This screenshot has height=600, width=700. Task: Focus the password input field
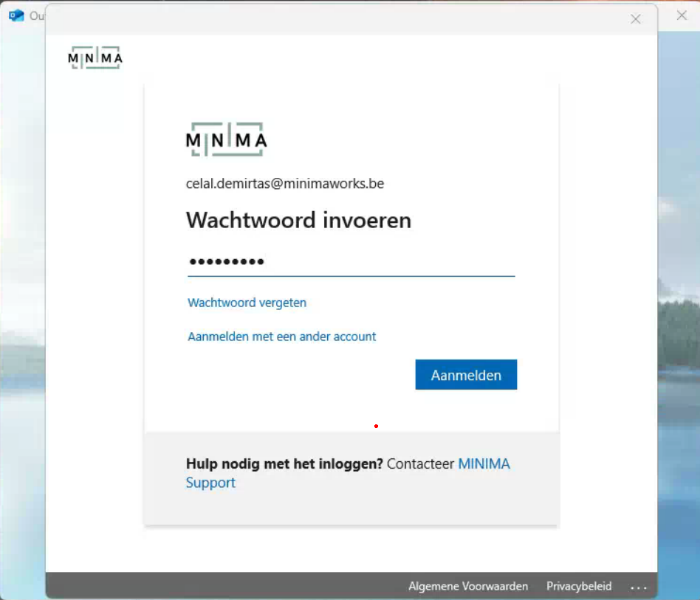click(x=351, y=261)
